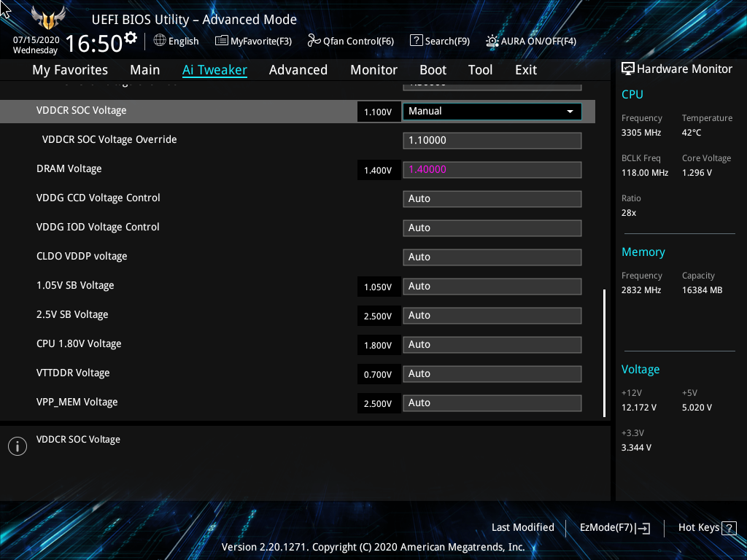Select the Exit tab
The width and height of the screenshot is (747, 560).
(x=526, y=70)
